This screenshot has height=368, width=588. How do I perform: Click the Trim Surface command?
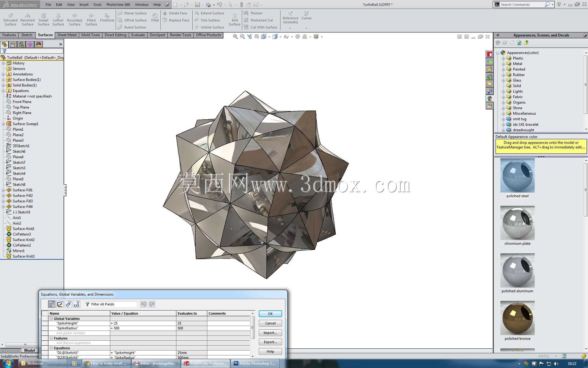207,20
